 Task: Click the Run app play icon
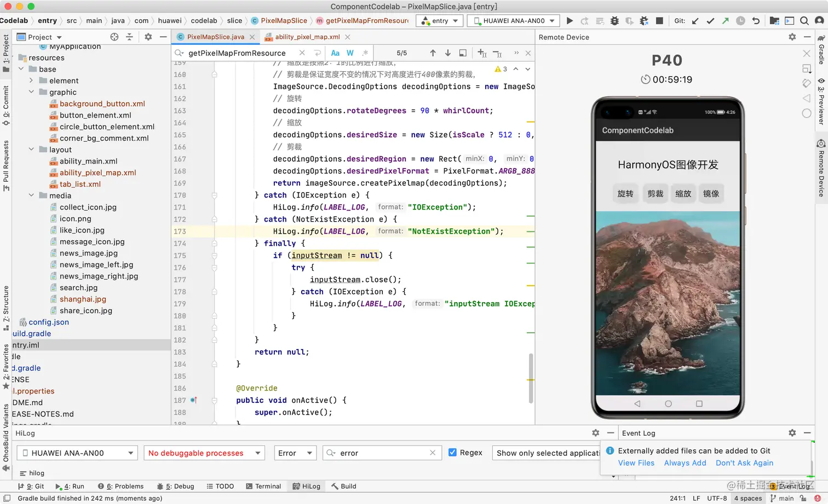[x=570, y=21]
